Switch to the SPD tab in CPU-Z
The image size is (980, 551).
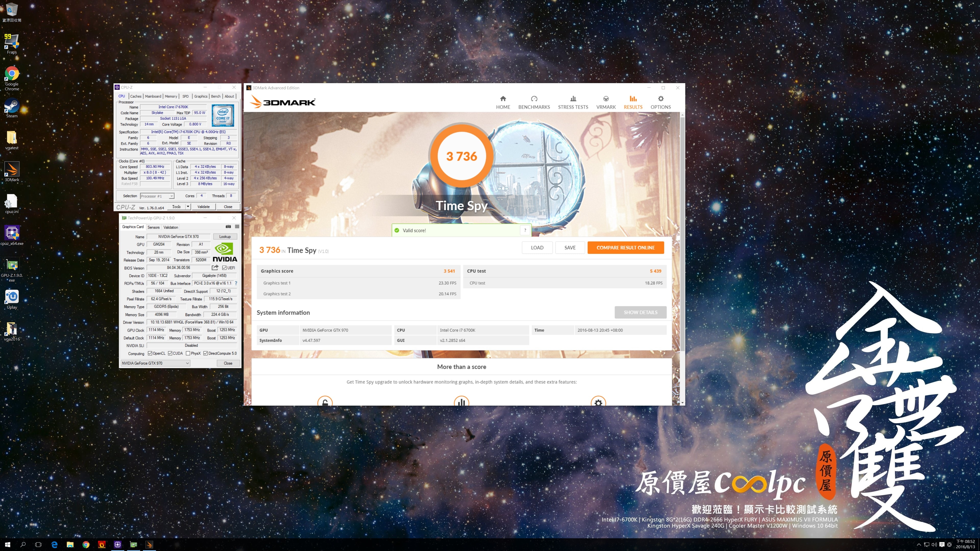pyautogui.click(x=185, y=96)
